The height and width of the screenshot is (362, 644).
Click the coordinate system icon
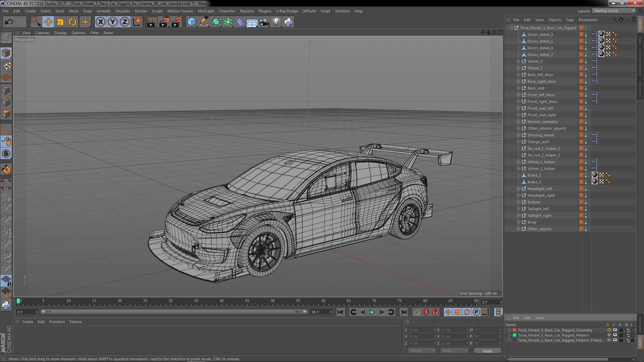(x=137, y=22)
